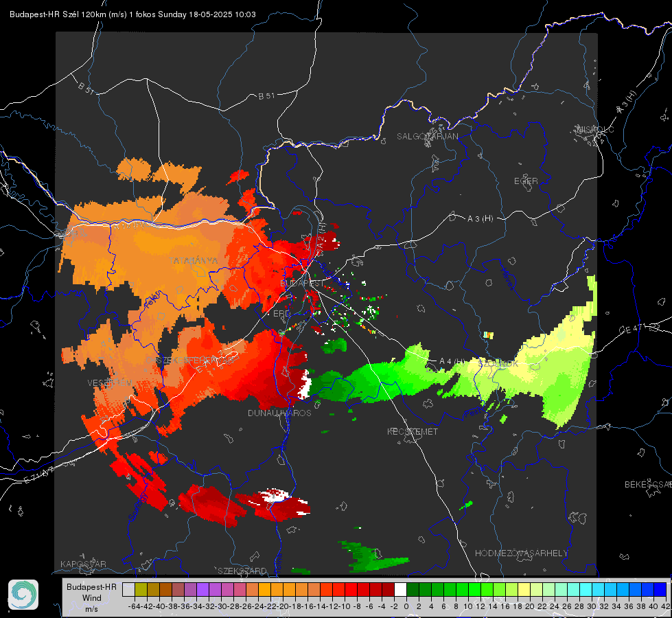Click the VESZPRÉM city label

click(110, 382)
